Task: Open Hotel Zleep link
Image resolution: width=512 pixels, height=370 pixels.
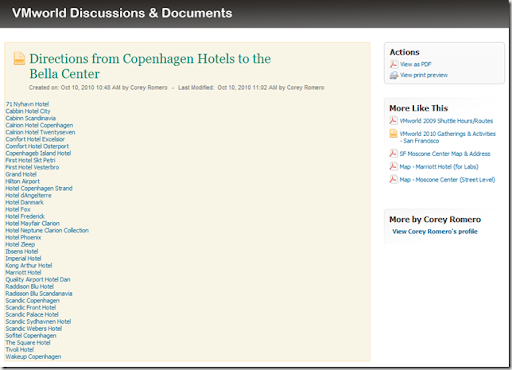Action: point(20,244)
